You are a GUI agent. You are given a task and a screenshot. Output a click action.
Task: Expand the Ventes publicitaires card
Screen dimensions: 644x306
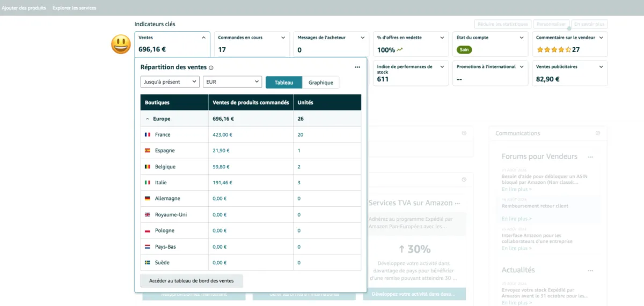point(601,67)
